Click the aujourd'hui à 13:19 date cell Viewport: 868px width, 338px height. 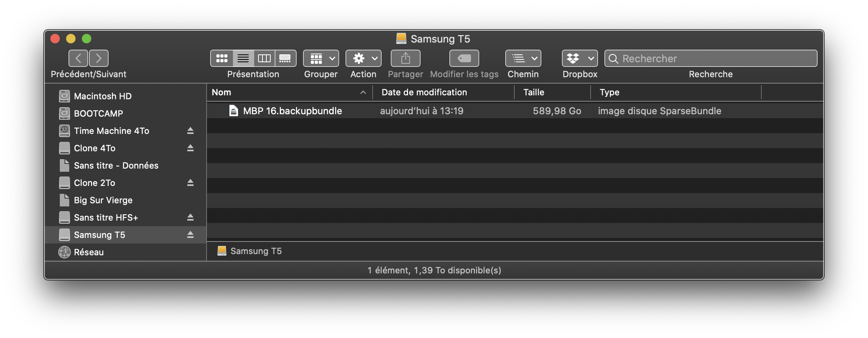pos(422,111)
